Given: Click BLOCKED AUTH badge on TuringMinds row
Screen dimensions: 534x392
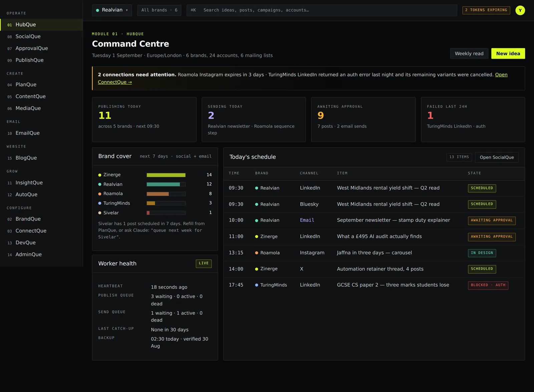Looking at the screenshot, I should 488,285.
